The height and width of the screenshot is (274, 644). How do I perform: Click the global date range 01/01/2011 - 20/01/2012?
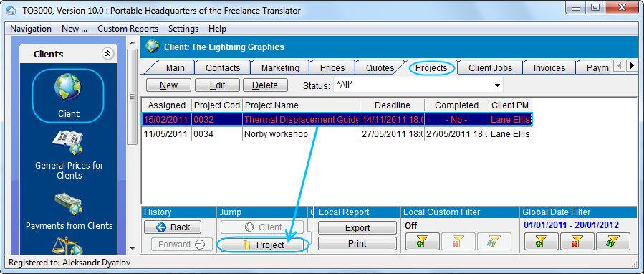[572, 225]
